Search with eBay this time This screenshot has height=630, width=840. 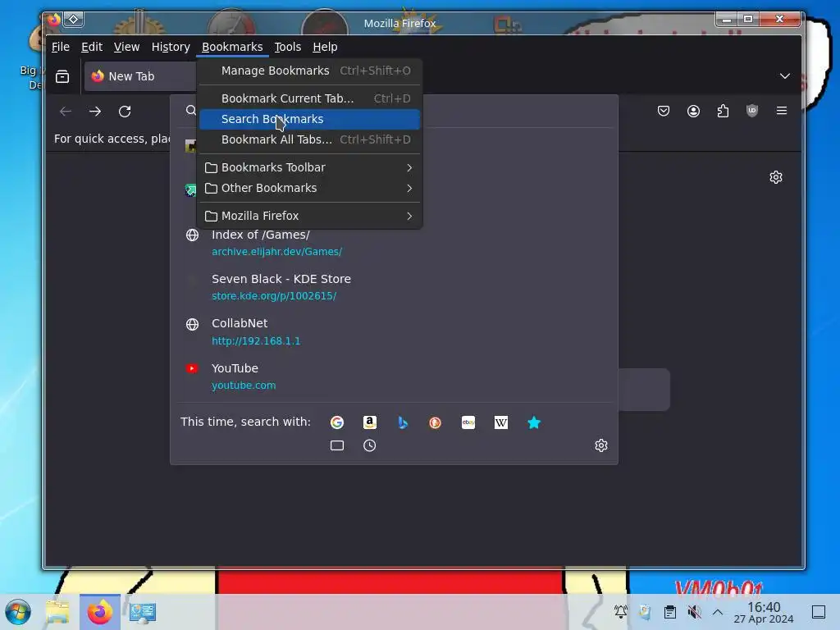tap(468, 422)
